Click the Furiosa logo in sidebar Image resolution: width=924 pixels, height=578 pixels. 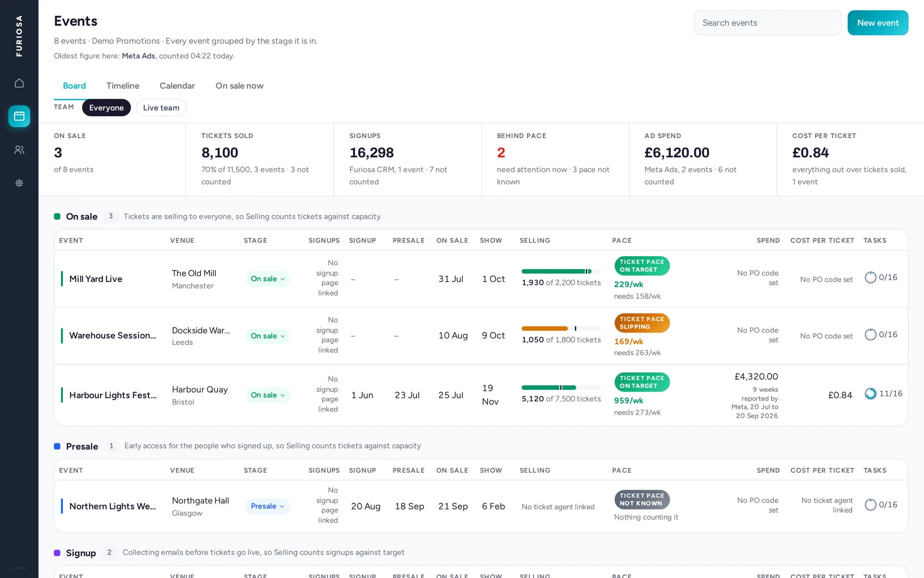tap(19, 36)
